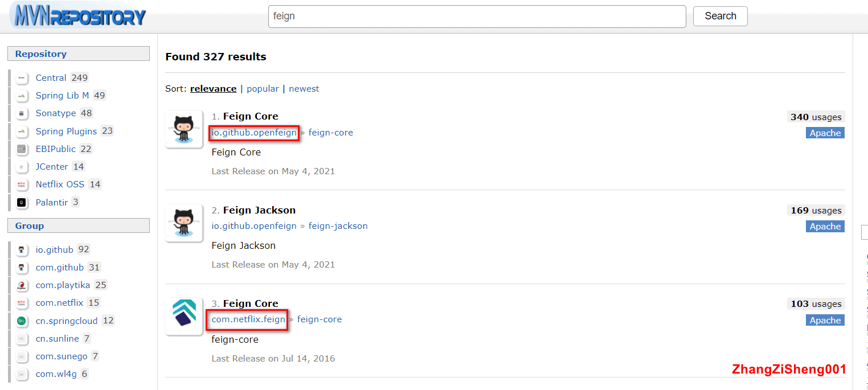This screenshot has width=868, height=390.
Task: Click the Group section header
Action: tap(79, 225)
